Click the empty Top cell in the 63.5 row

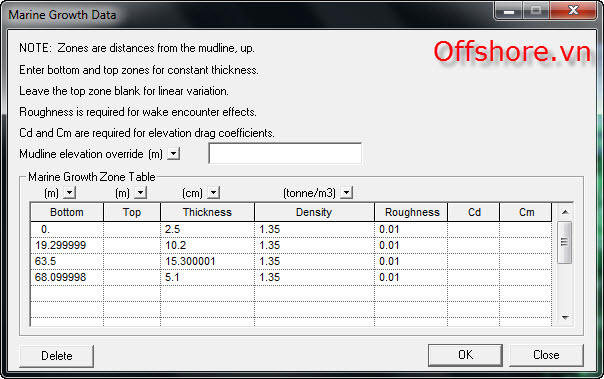point(132,262)
